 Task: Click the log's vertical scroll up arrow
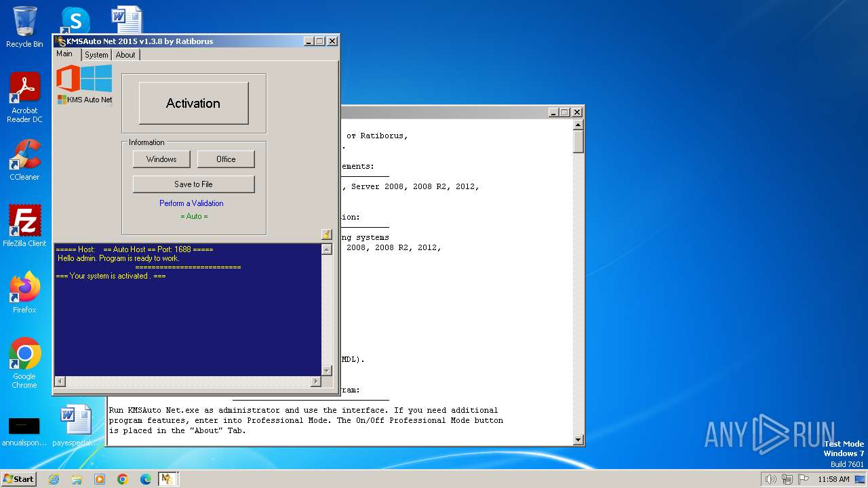point(327,249)
